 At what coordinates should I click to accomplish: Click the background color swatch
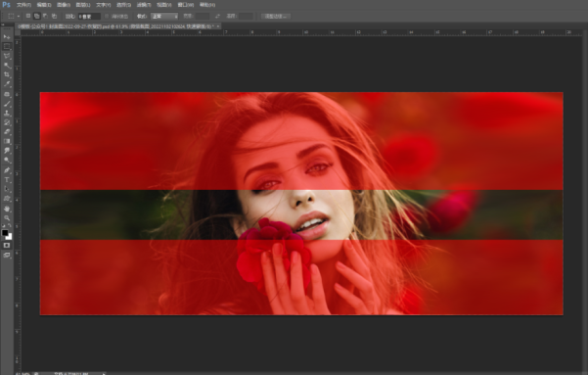10,237
